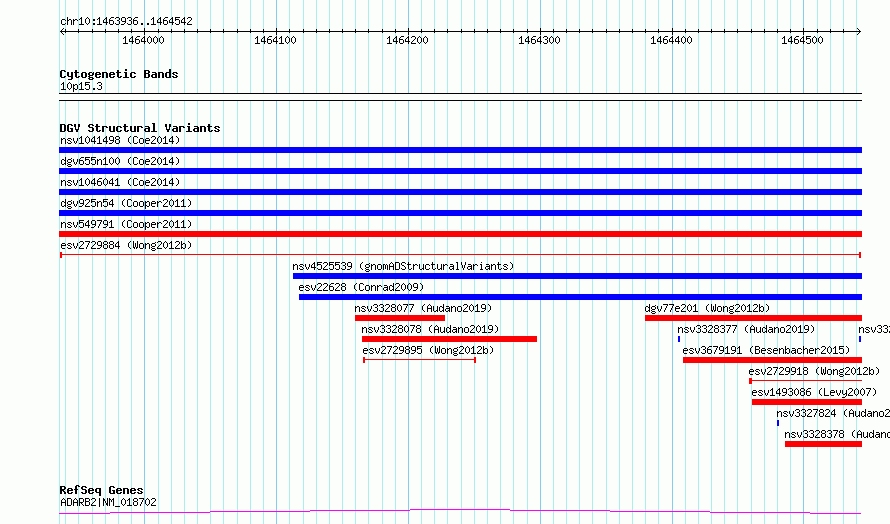Open esv2729884 (Wong2012b) variant label
The image size is (890, 524).
tap(126, 245)
